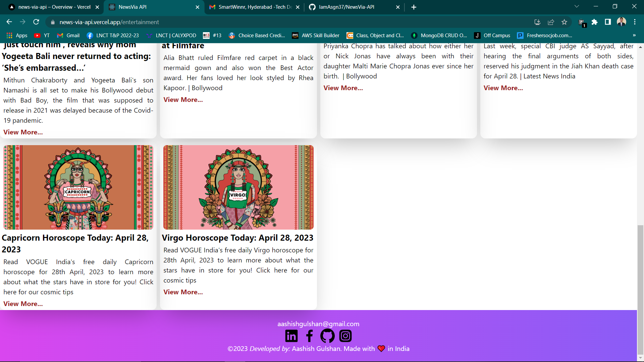This screenshot has width=644, height=362.
Task: Bookmark this page with the star icon
Action: click(564, 22)
